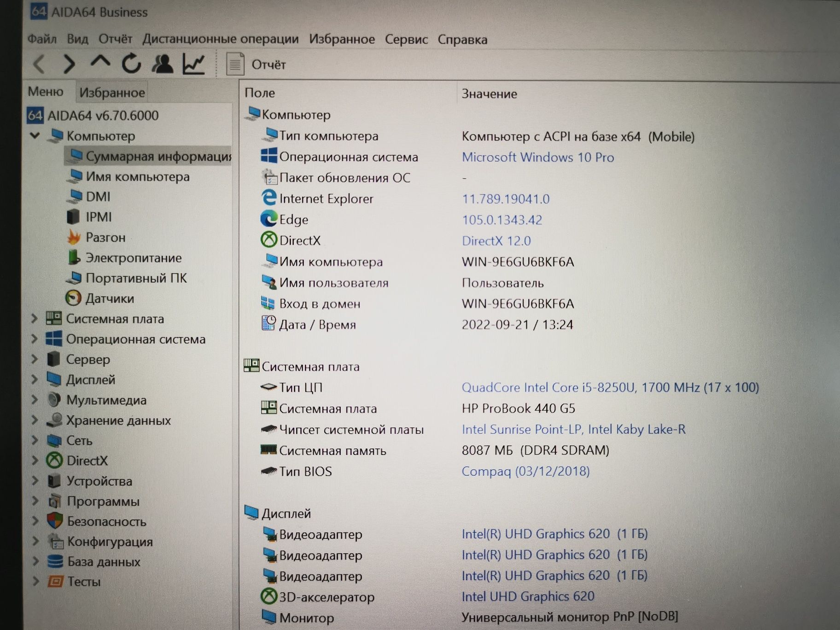Click the Сеть network icon
This screenshot has height=630, width=840.
click(54, 440)
